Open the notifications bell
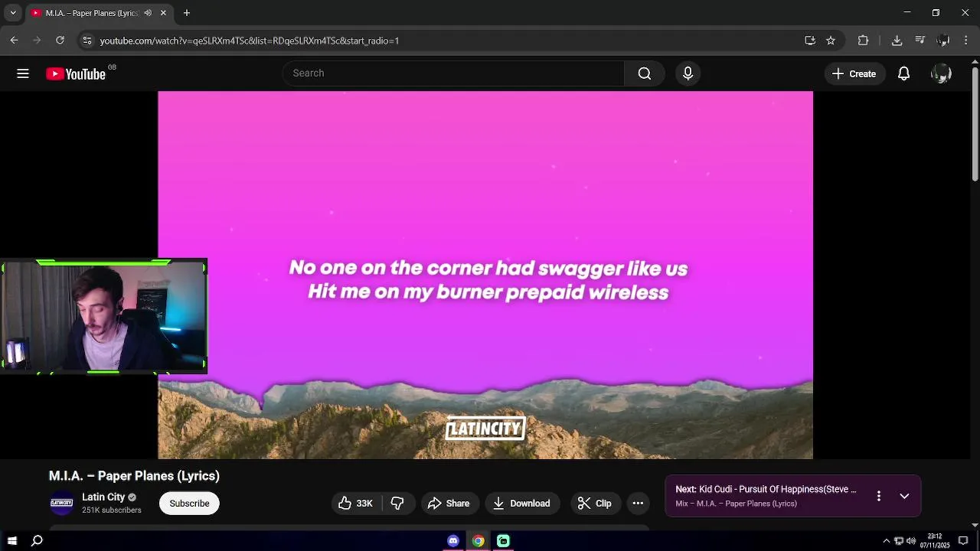980x551 pixels. tap(903, 73)
